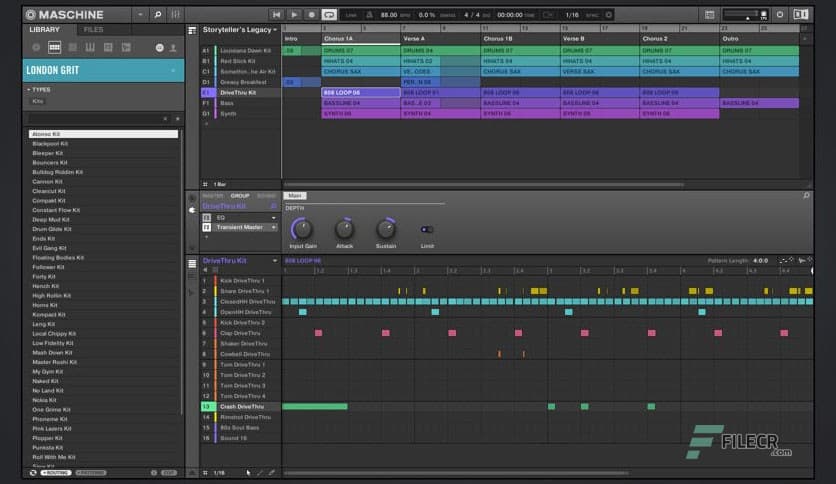Switch to the SOUND channel tab
The height and width of the screenshot is (484, 836).
(x=266, y=196)
